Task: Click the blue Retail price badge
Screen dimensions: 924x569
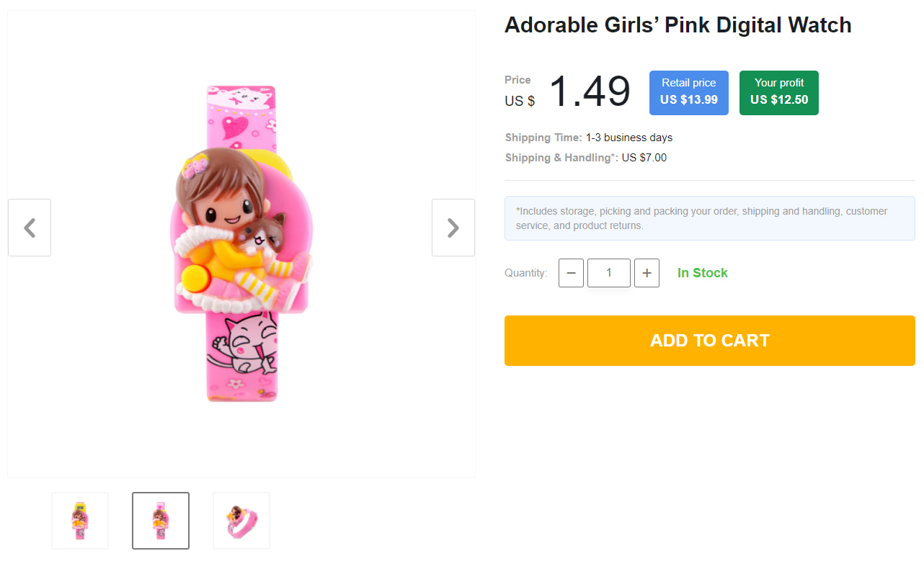Action: click(688, 92)
